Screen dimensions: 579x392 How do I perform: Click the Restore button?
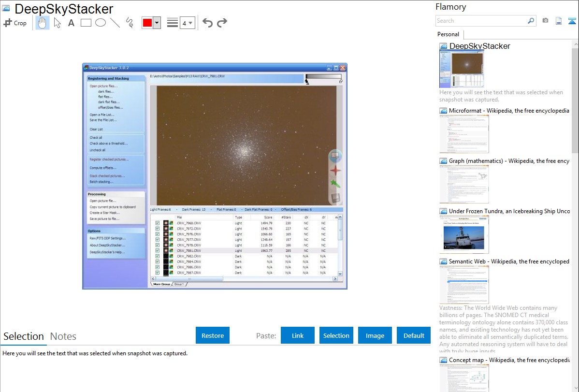pos(213,335)
